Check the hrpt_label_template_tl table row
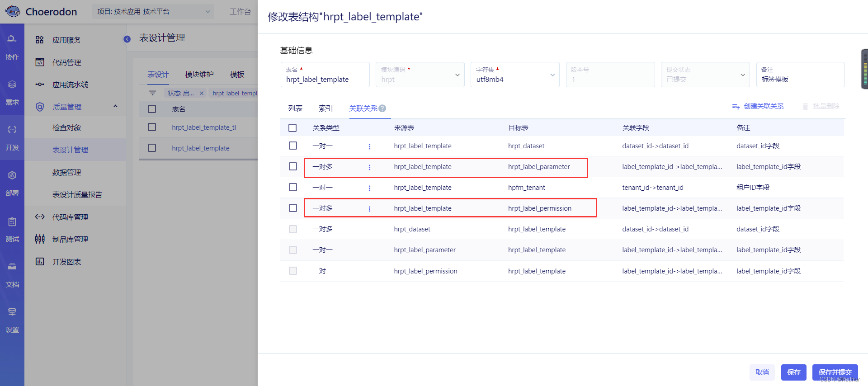 (x=152, y=127)
